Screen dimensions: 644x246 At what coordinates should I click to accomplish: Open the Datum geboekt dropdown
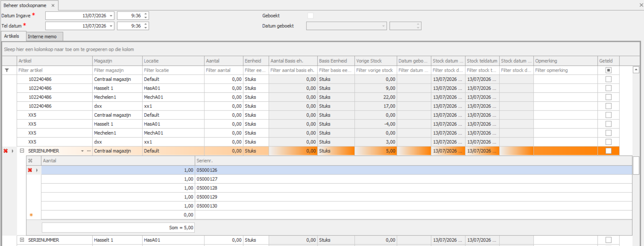tap(383, 26)
